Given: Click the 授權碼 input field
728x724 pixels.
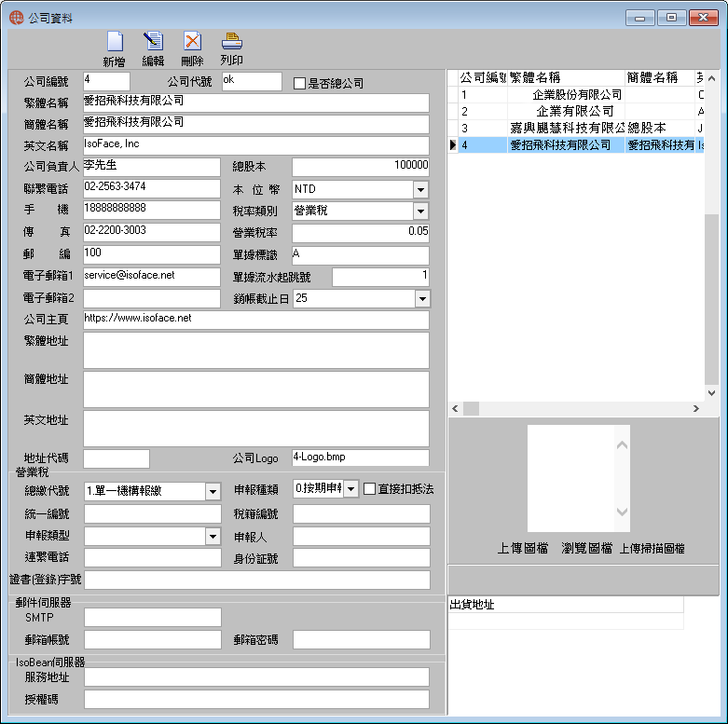Looking at the screenshot, I should tap(256, 700).
